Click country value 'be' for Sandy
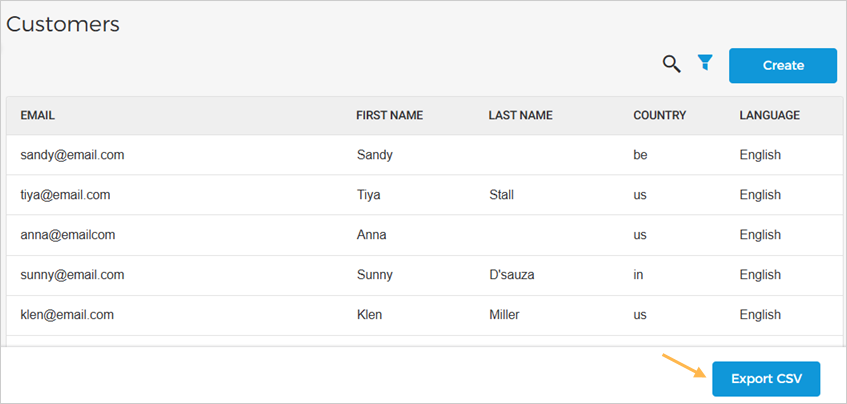This screenshot has height=404, width=847. pos(640,155)
